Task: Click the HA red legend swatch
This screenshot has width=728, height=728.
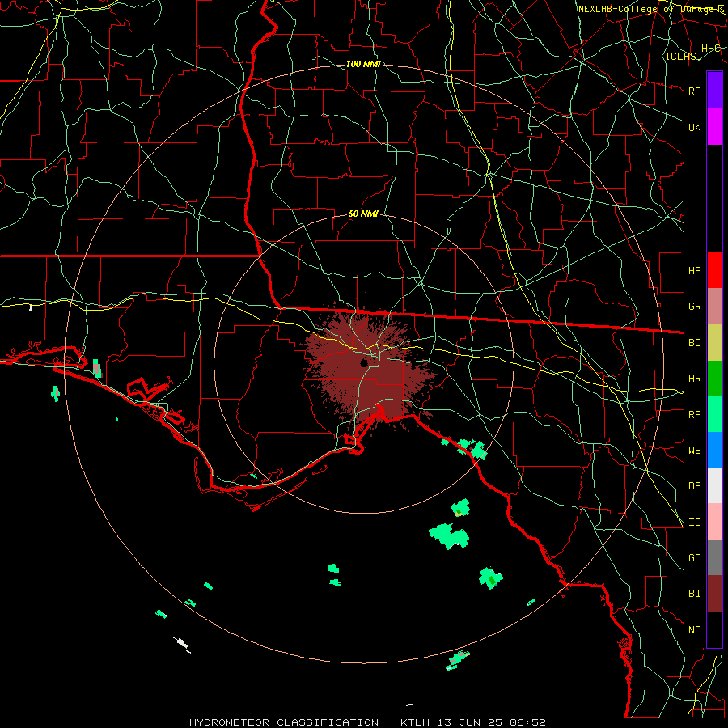Action: tap(714, 270)
